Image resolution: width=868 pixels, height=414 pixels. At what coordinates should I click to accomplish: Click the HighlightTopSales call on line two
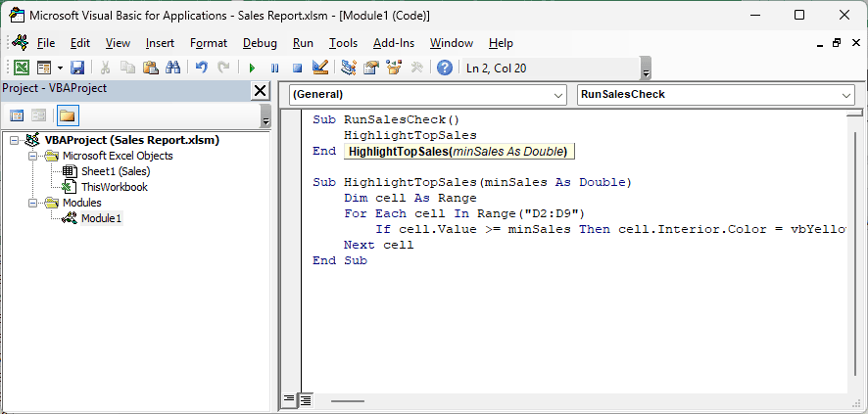click(x=410, y=135)
